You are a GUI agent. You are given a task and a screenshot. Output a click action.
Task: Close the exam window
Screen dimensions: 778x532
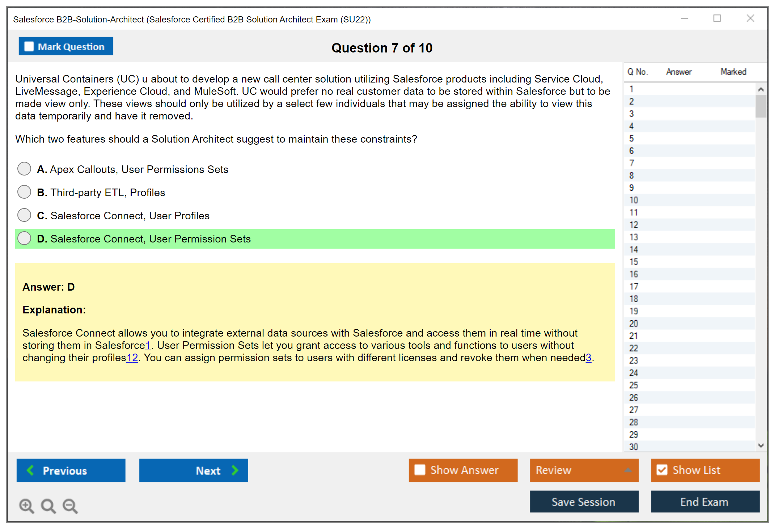(x=750, y=18)
